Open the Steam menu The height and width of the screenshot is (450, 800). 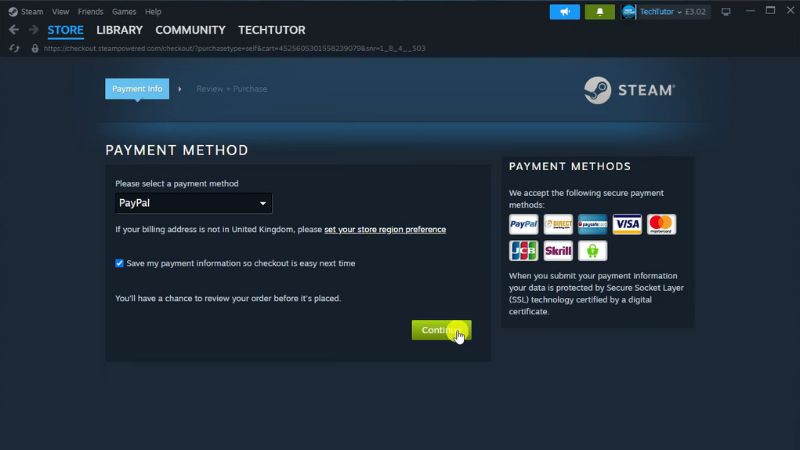32,12
